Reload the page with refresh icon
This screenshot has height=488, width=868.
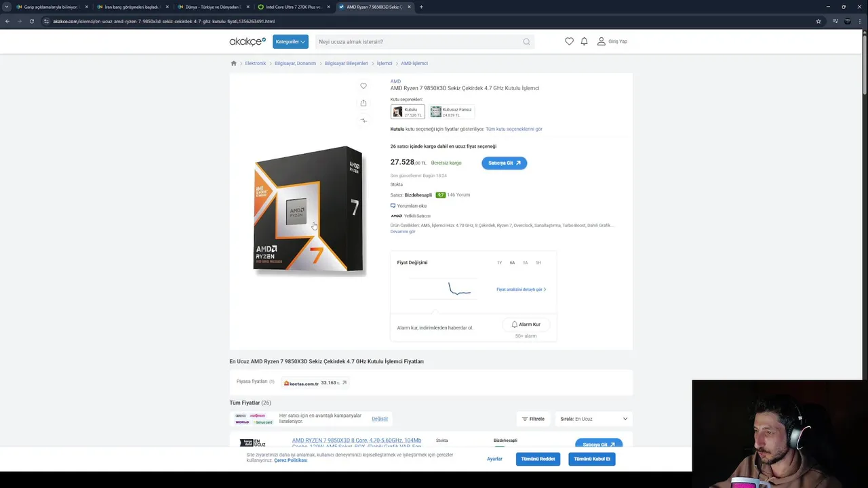[31, 21]
